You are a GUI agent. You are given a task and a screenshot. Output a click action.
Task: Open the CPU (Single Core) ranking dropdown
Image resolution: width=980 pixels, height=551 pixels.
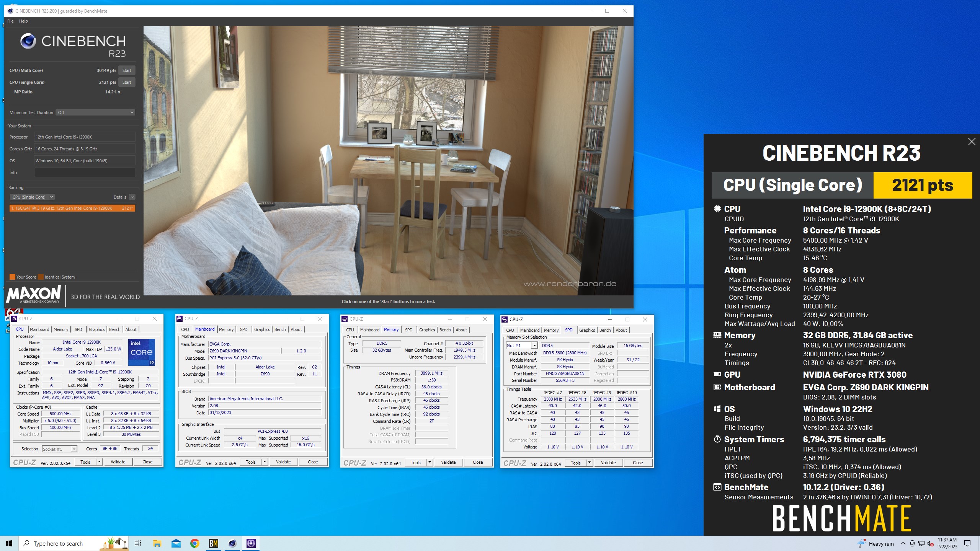(32, 197)
